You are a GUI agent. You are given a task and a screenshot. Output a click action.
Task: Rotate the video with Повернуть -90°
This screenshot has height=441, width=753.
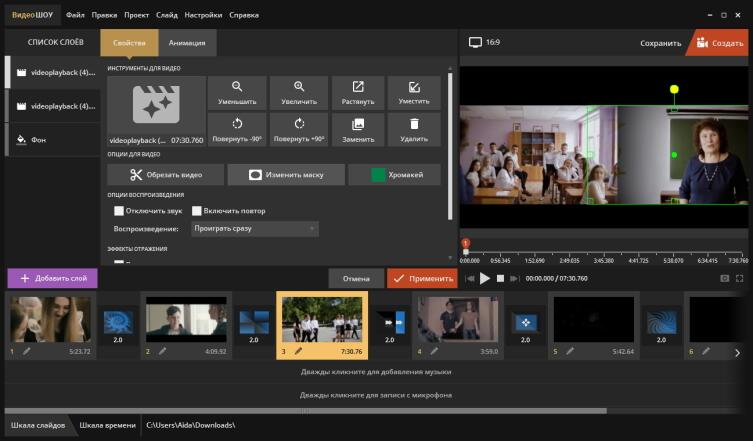(x=237, y=130)
